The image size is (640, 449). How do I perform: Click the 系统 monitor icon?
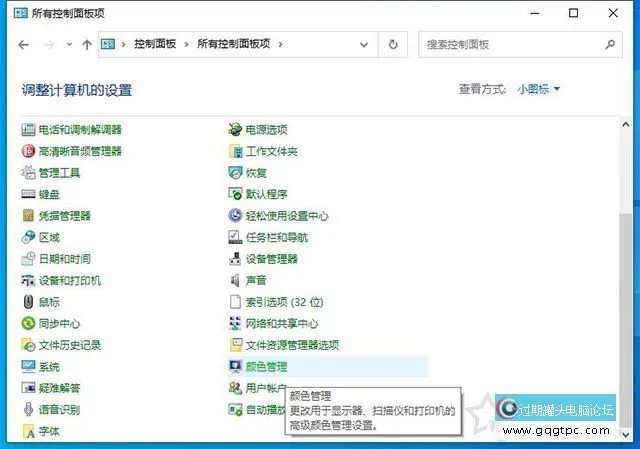pos(28,367)
